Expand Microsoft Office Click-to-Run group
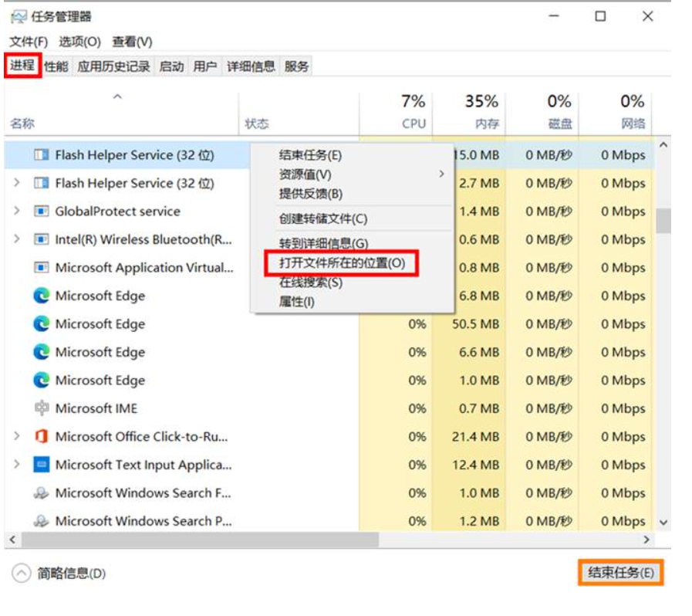Screen dimensions: 692x616 pos(17,436)
